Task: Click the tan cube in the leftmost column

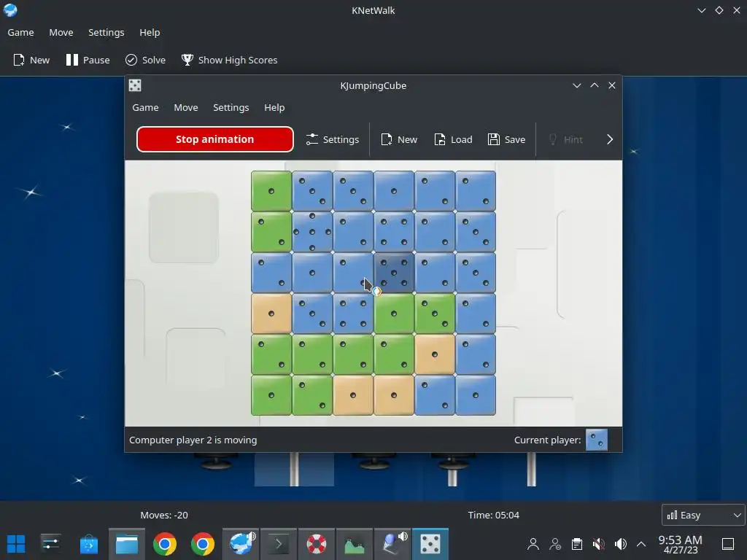Action: 271,314
